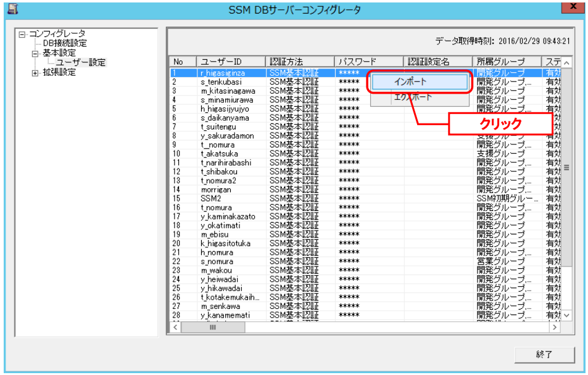Screen dimensions: 588x375
Task: Select user row SSM2
Action: coord(366,199)
